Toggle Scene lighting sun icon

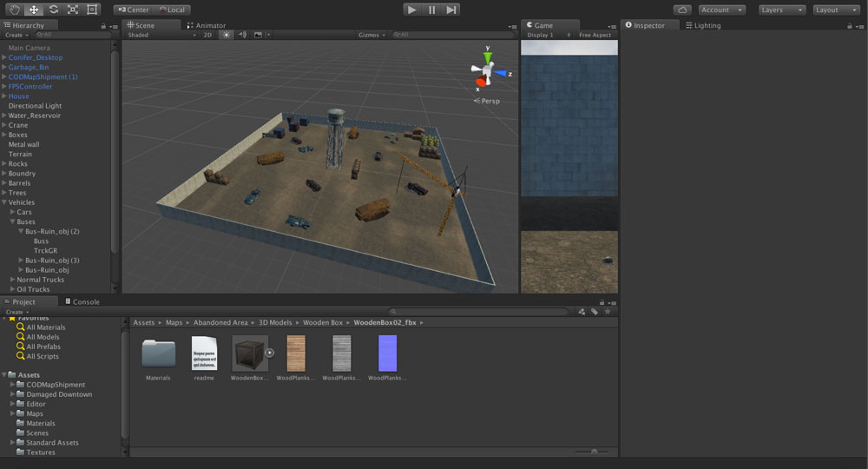point(227,35)
